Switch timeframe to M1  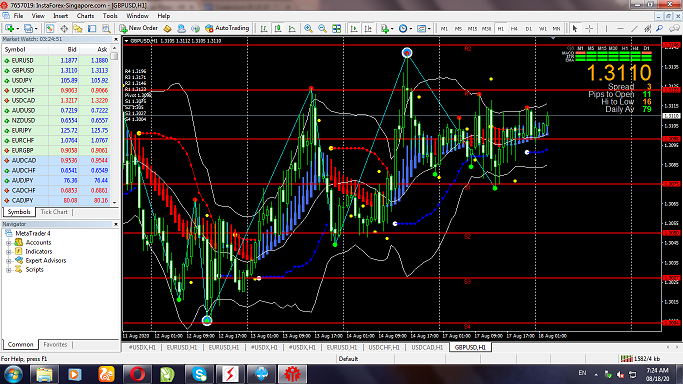[x=444, y=29]
